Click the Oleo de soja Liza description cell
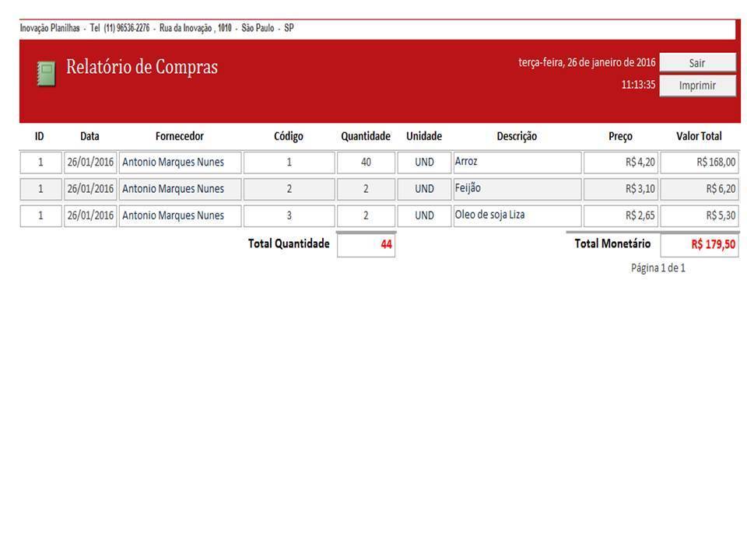747x560 pixels. point(517,215)
